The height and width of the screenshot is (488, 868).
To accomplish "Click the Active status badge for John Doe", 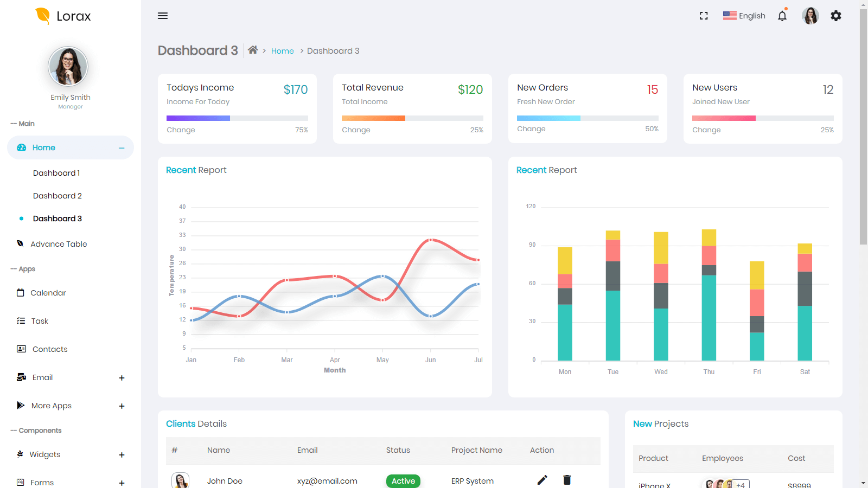I will click(403, 481).
